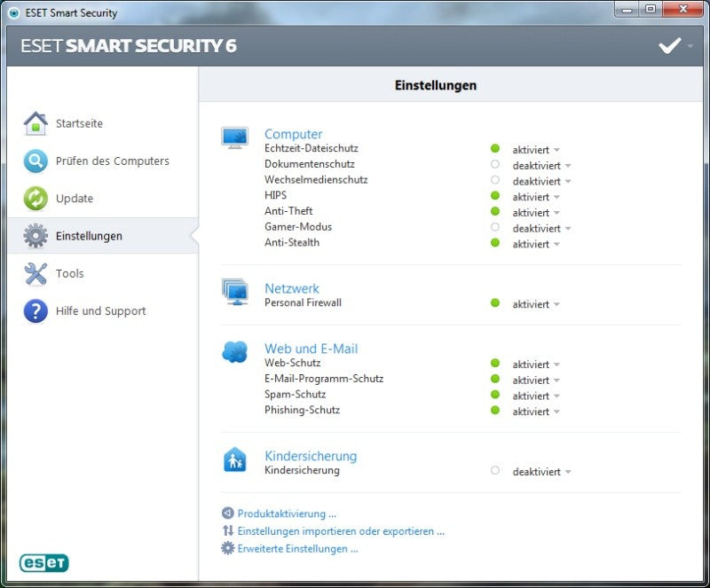Toggle the Kindersicherung status indicator
710x588 pixels.
tap(495, 470)
